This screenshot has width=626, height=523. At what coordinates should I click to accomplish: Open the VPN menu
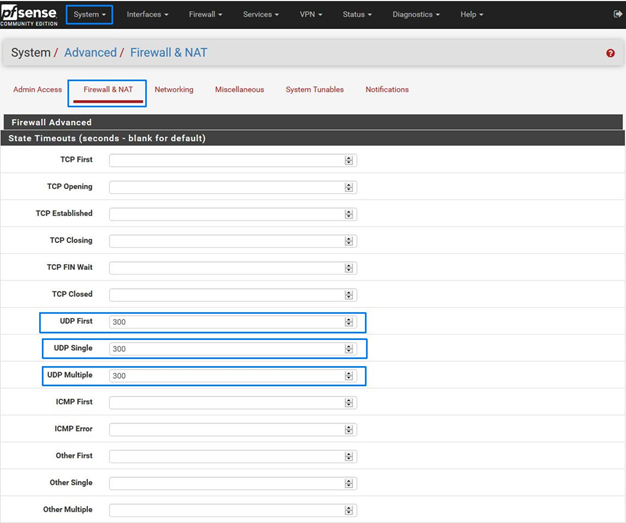click(311, 14)
